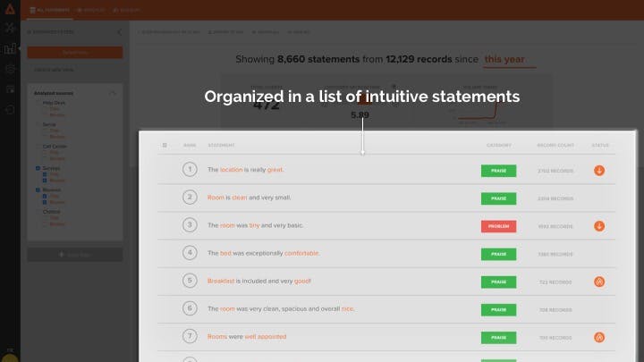Viewport: 644px width, 362px height.
Task: Click 'well appointed' in statement 7
Action: (266, 337)
